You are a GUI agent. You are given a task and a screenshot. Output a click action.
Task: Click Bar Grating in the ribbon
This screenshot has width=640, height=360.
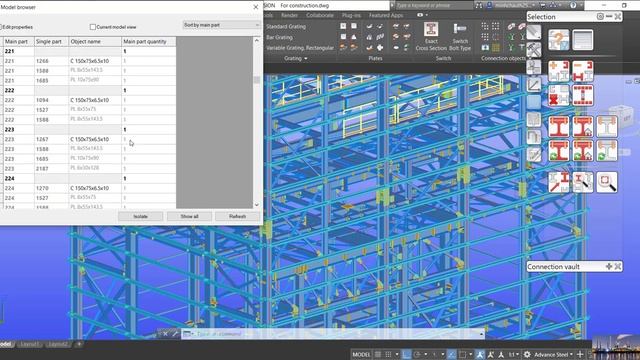click(x=279, y=37)
